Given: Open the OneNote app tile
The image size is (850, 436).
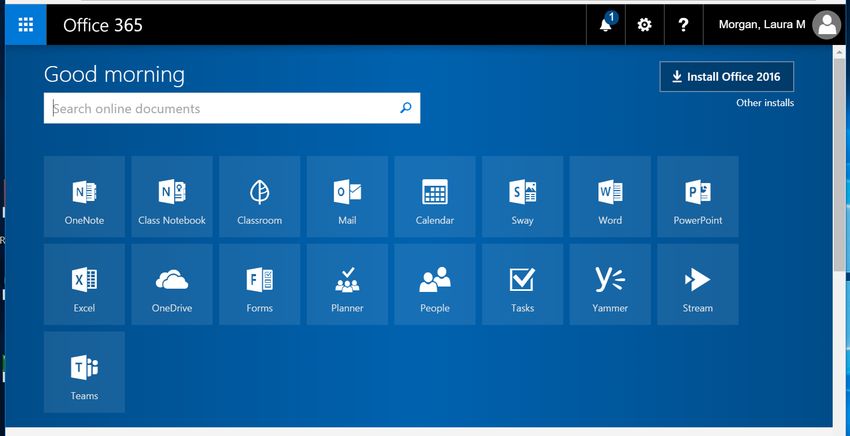Looking at the screenshot, I should 84,196.
